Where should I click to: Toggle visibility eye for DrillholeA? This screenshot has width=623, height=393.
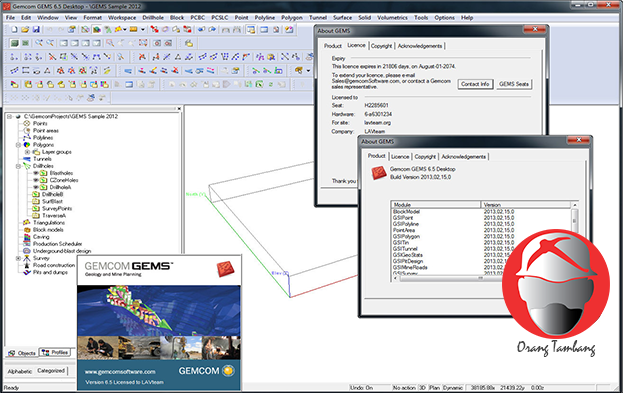coord(35,187)
